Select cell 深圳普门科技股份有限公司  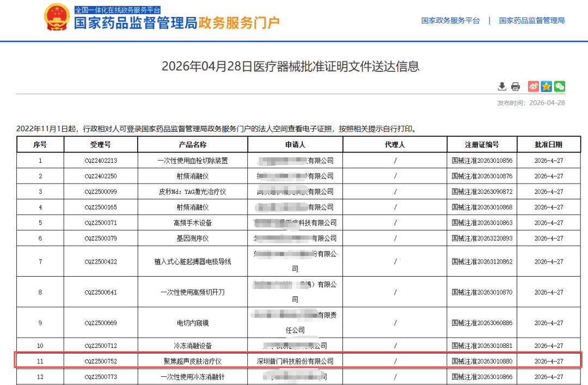point(295,362)
